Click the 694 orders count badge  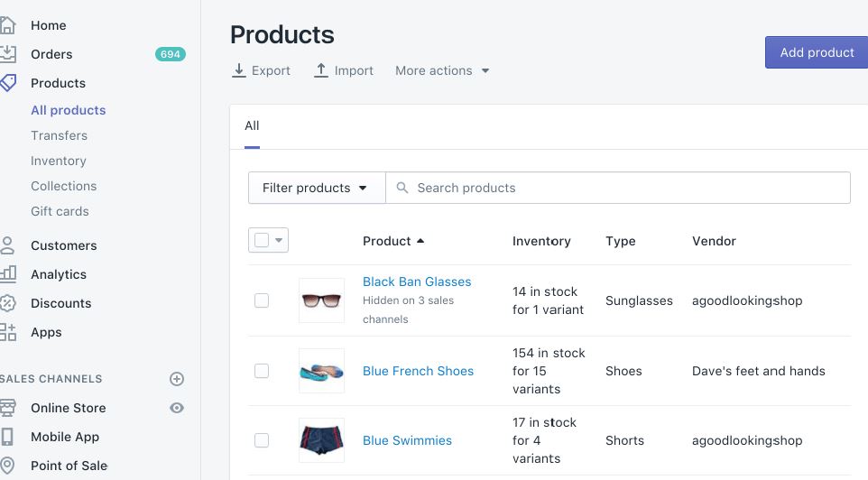(170, 54)
